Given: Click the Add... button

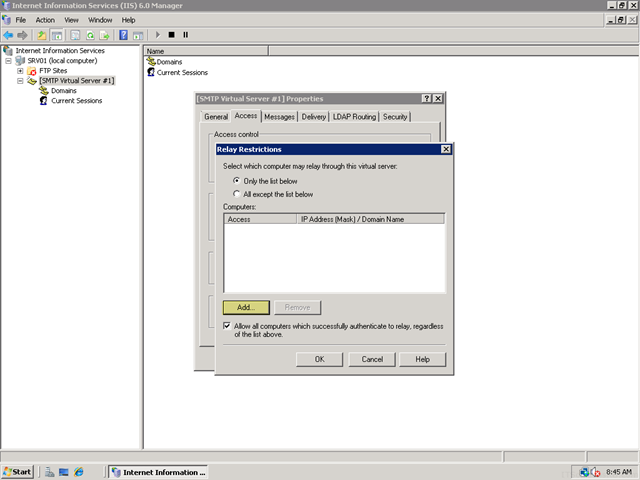Looking at the screenshot, I should [x=246, y=307].
